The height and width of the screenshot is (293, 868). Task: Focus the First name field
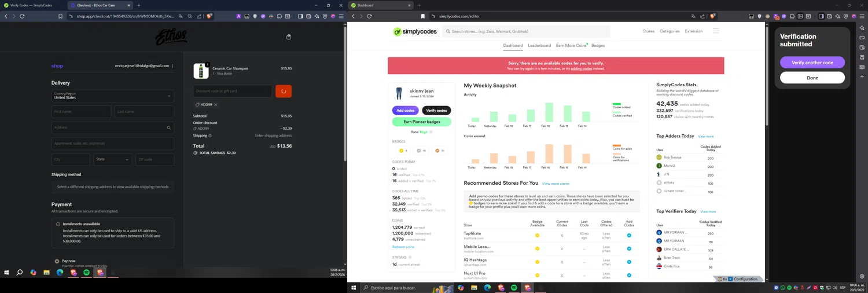tap(81, 112)
